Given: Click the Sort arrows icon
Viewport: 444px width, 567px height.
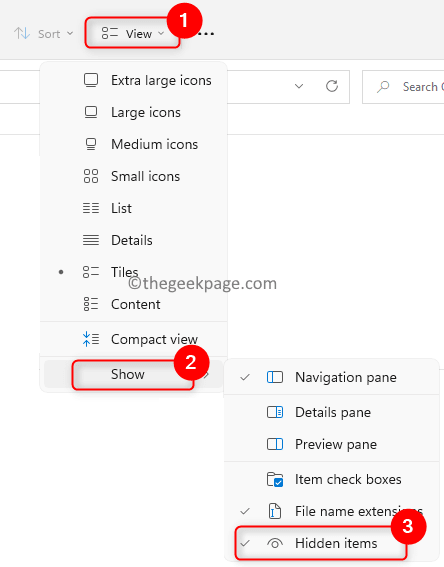Looking at the screenshot, I should pos(22,34).
